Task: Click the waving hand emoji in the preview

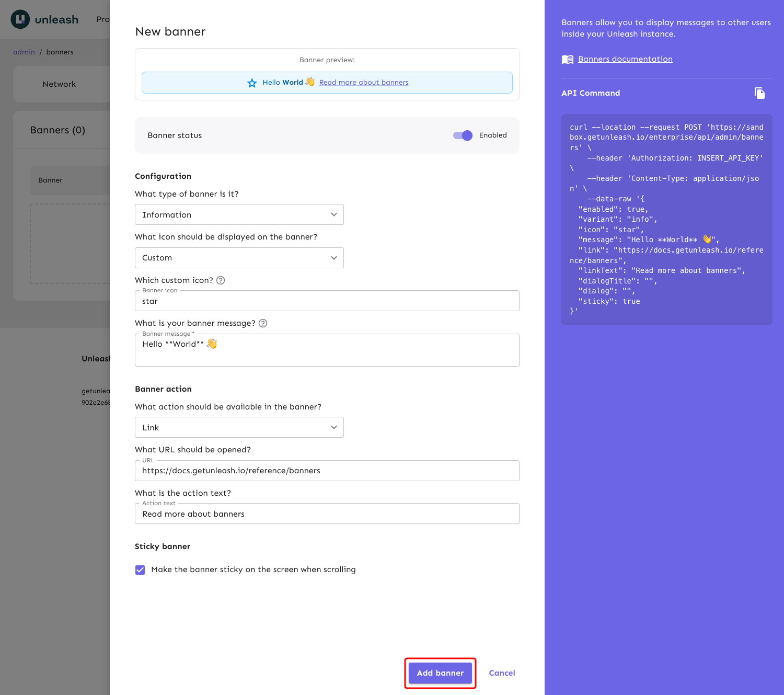Action: coord(309,82)
